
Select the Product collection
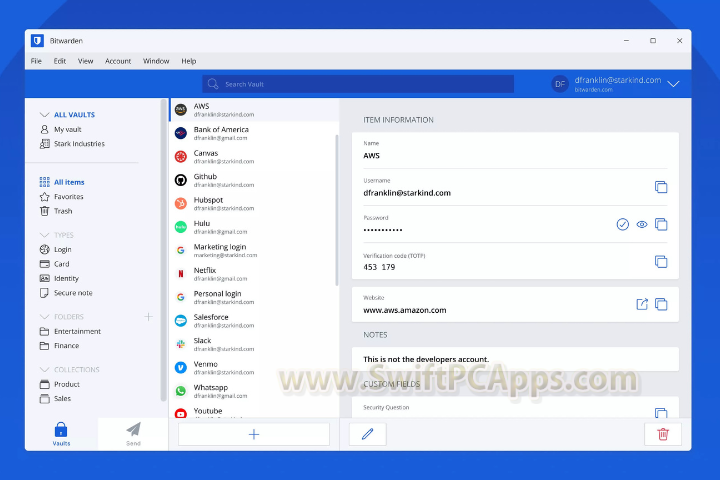click(67, 384)
